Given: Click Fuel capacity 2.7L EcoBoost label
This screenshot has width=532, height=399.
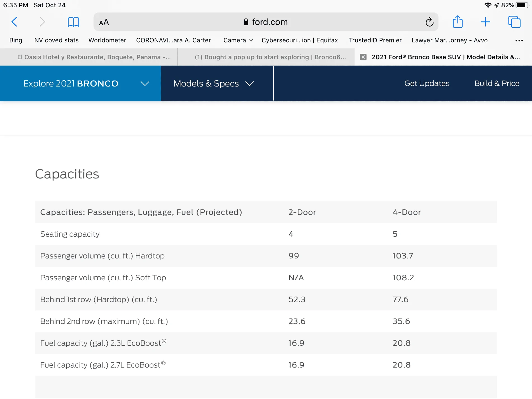Looking at the screenshot, I should coord(103,365).
